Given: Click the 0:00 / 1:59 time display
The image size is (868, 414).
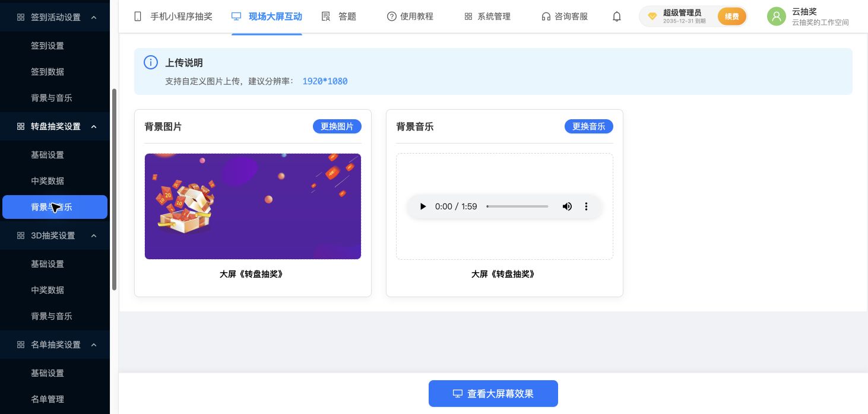Looking at the screenshot, I should point(456,206).
